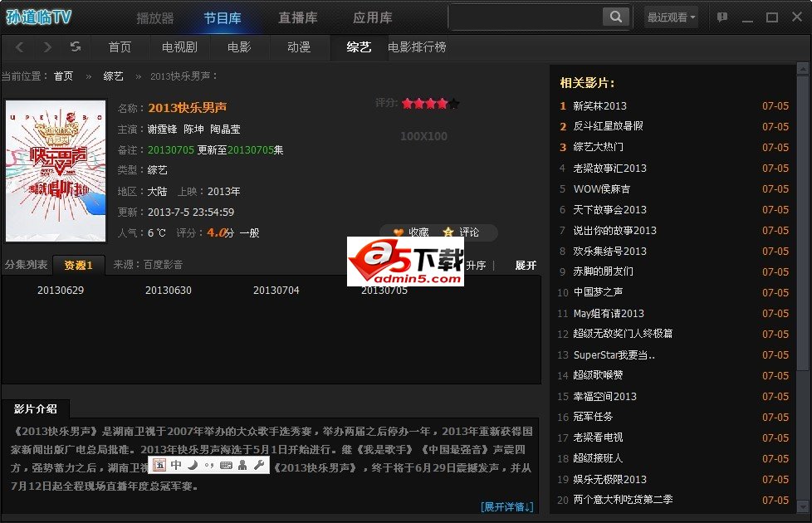Refresh the page with the reload icon
812x523 pixels.
tap(76, 47)
